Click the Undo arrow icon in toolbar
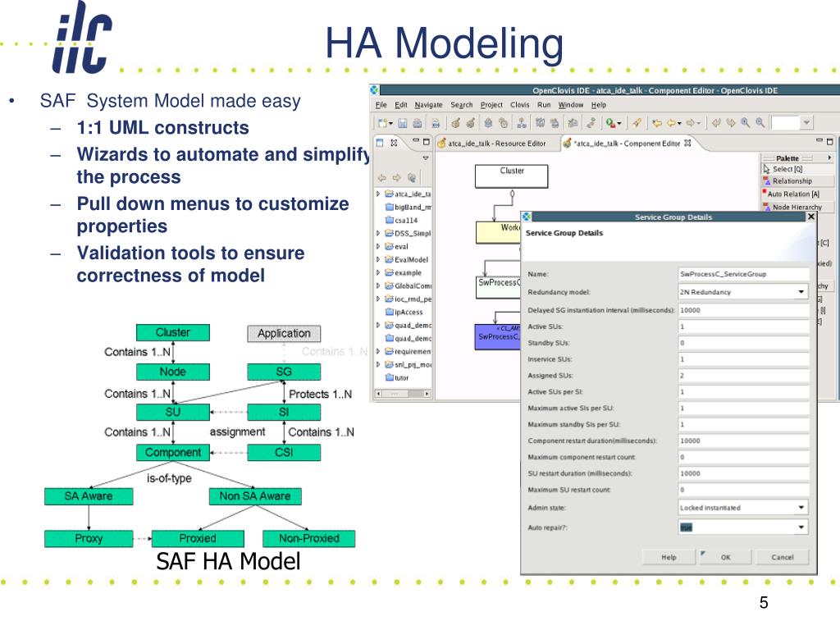This screenshot has width=840, height=630. click(716, 123)
